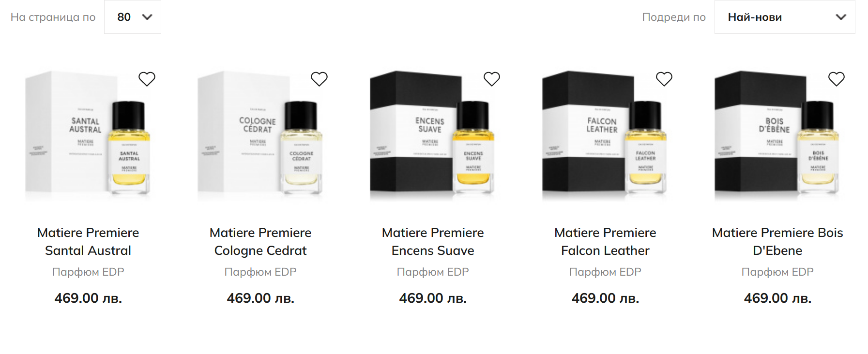868x354 pixels.
Task: Click the sort dropdown chevron arrow
Action: click(841, 17)
